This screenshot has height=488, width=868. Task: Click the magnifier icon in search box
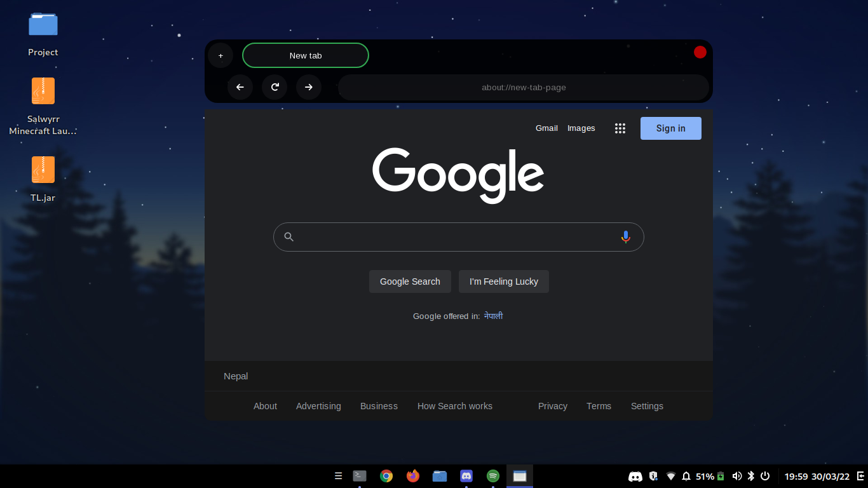(x=288, y=237)
